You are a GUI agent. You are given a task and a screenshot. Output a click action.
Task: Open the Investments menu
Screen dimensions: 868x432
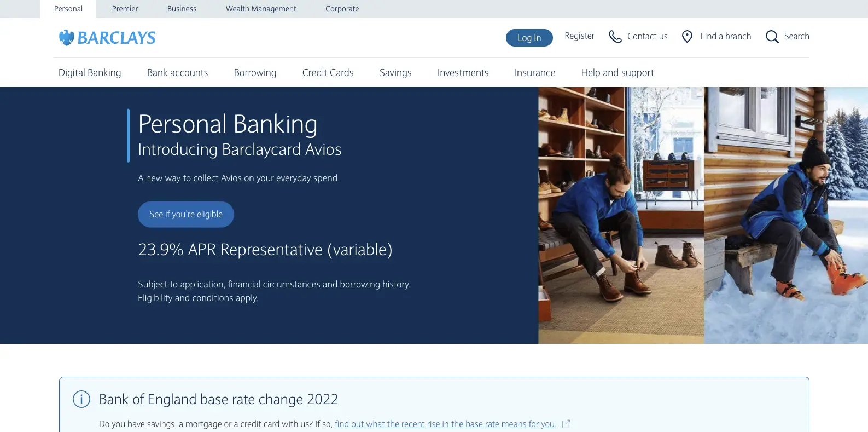[463, 73]
